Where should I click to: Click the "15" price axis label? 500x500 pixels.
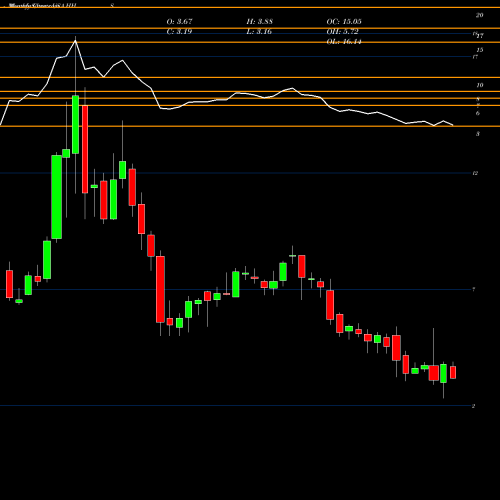[480, 50]
